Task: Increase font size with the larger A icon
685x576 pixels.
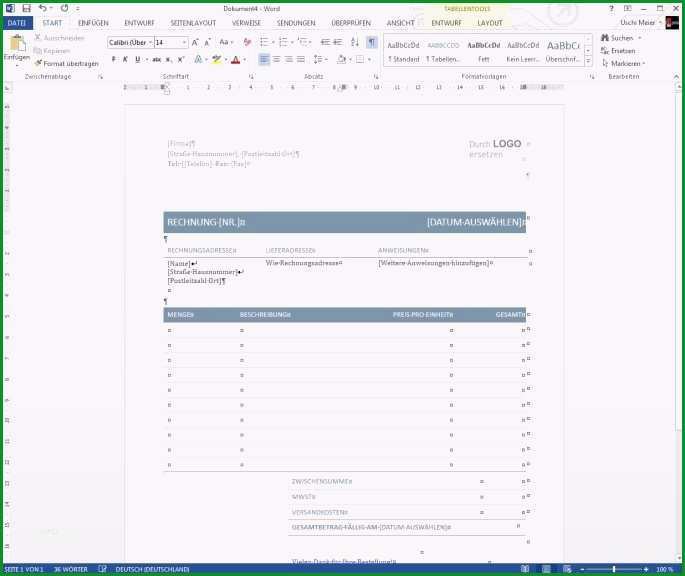Action: click(x=195, y=42)
